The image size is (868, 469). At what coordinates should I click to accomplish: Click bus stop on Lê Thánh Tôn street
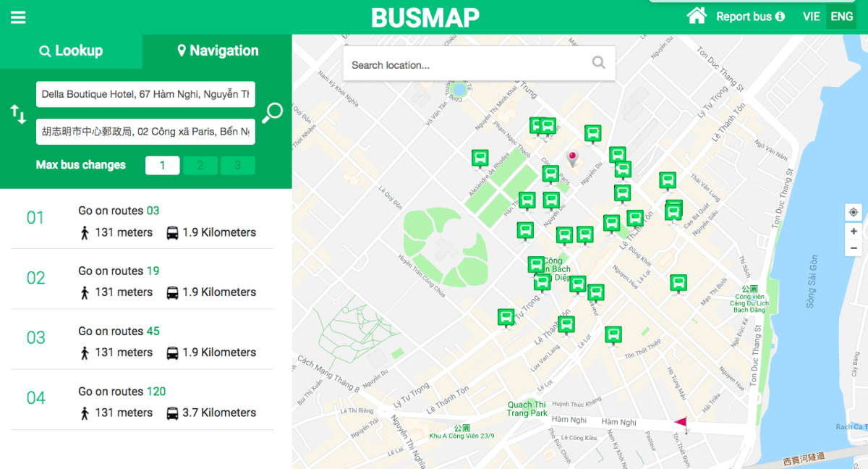tap(566, 325)
